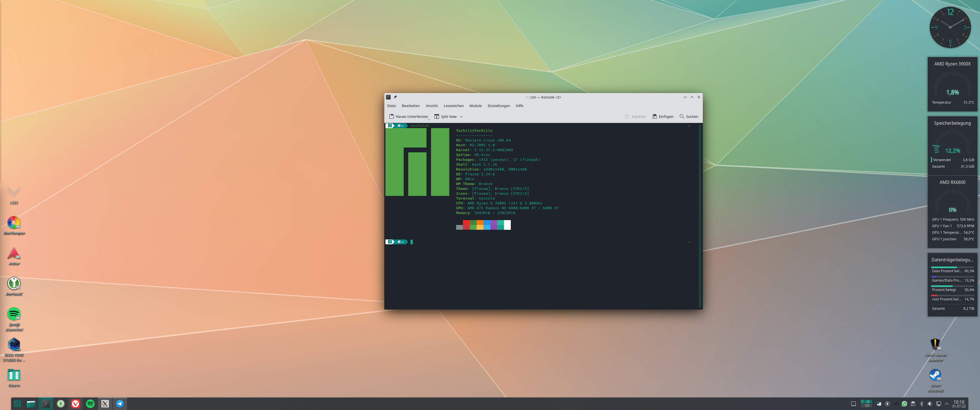The height and width of the screenshot is (410, 980).
Task: Click the Konsole window icon in title bar
Action: (x=388, y=97)
